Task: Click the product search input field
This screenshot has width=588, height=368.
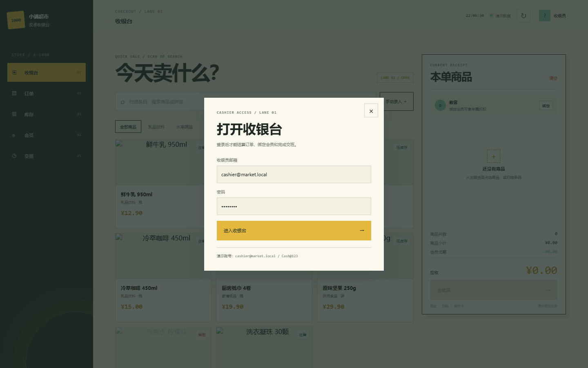Action: coord(245,101)
